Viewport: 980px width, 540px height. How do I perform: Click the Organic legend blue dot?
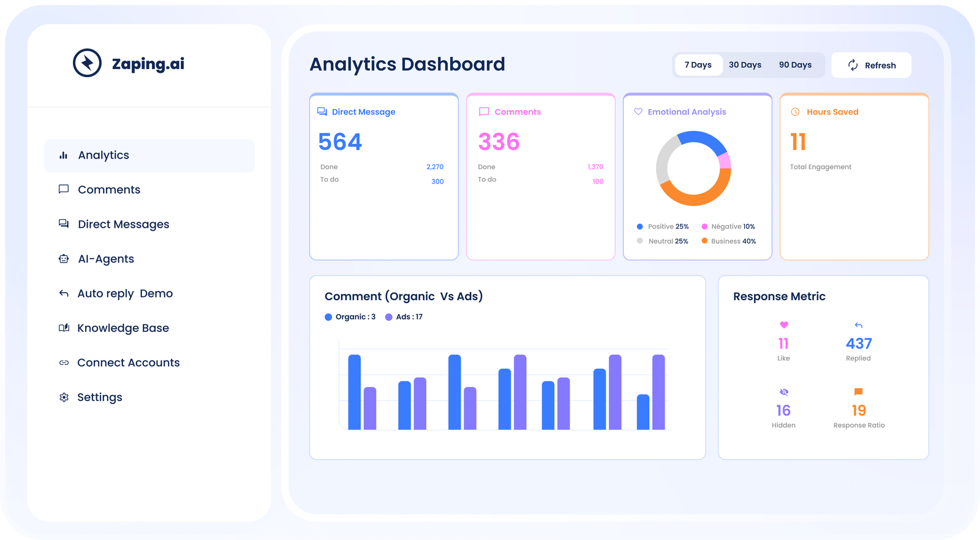click(x=328, y=317)
